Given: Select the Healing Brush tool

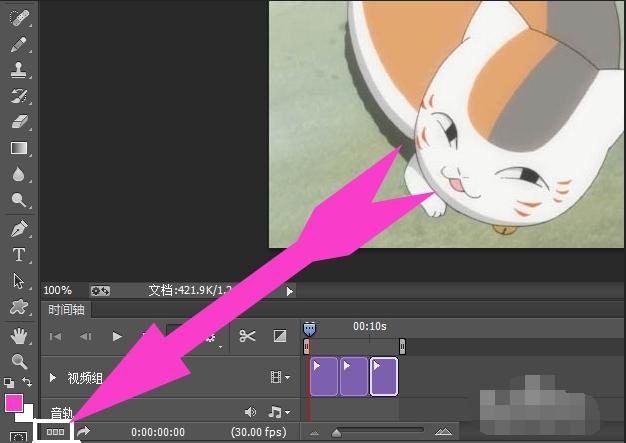Looking at the screenshot, I should coord(19,20).
